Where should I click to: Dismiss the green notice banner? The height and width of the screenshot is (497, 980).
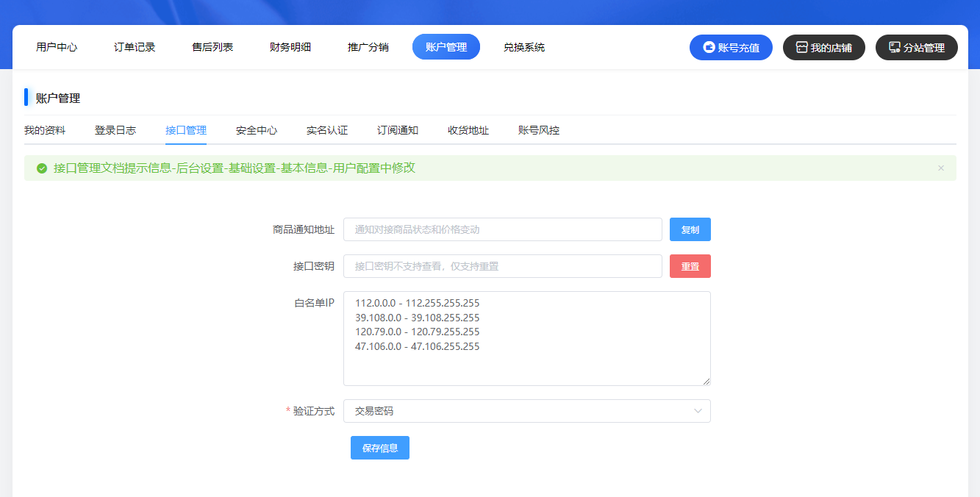pyautogui.click(x=940, y=168)
